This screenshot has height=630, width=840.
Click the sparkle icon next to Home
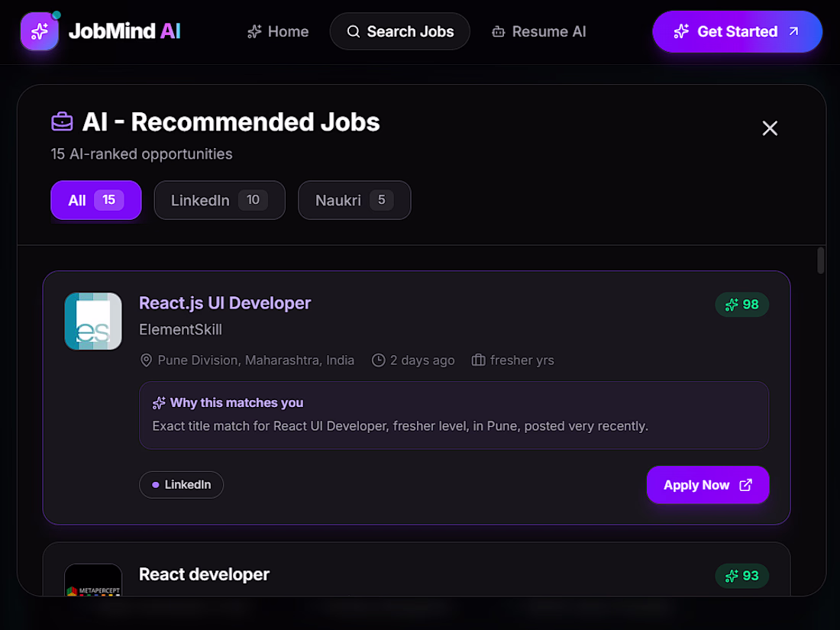click(254, 31)
